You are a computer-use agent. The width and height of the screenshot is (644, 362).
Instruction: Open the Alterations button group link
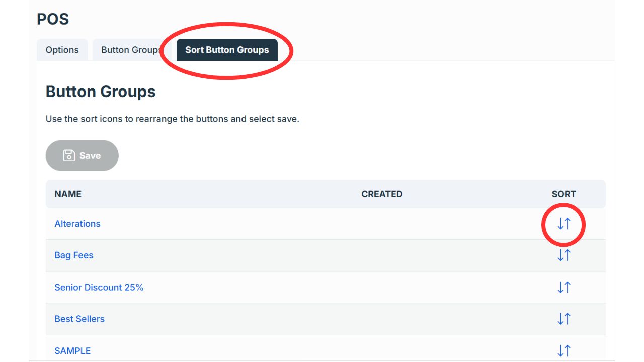(77, 224)
